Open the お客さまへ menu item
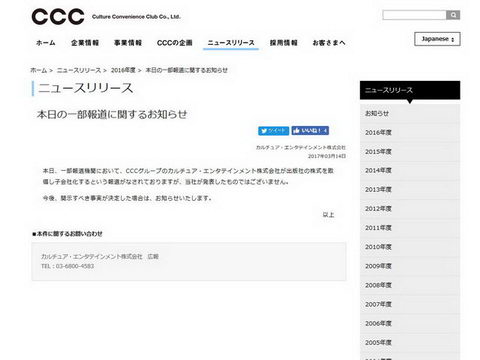480x360 pixels. [329, 43]
